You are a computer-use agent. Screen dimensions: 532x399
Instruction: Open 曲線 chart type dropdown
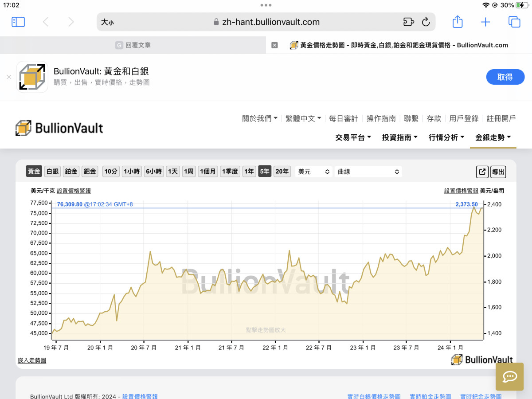coord(368,172)
